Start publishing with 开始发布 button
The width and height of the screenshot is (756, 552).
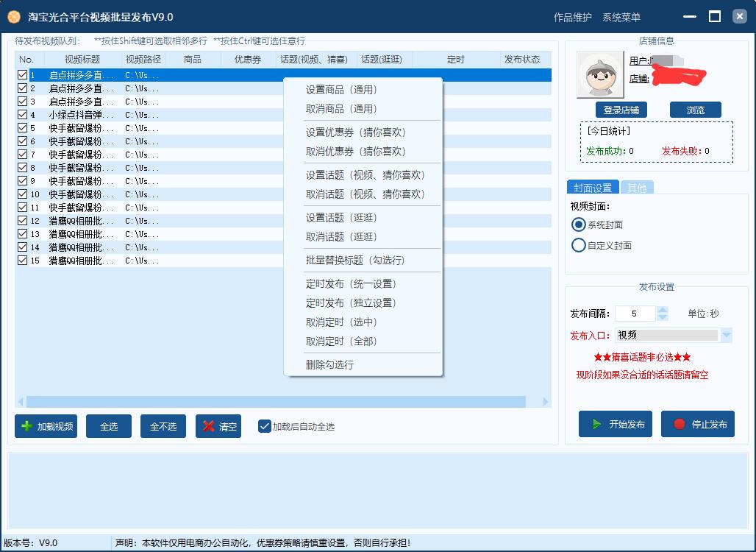click(616, 424)
